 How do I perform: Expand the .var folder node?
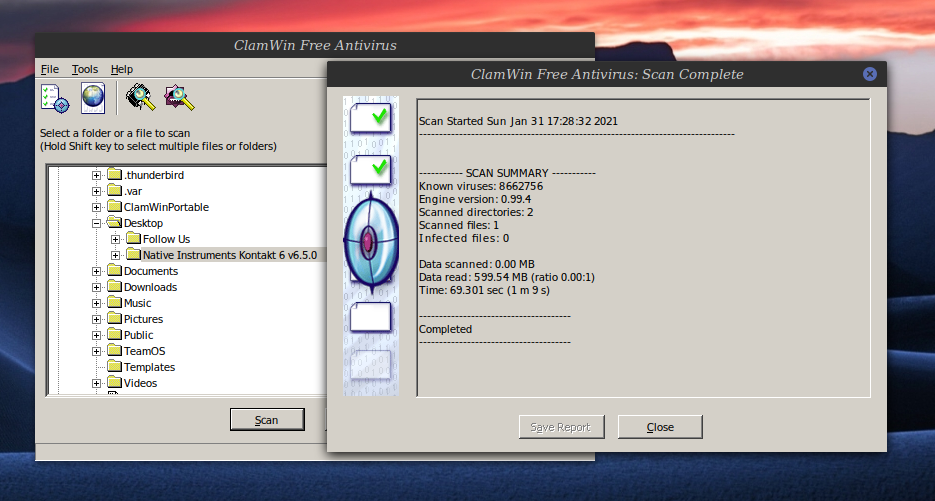point(96,191)
